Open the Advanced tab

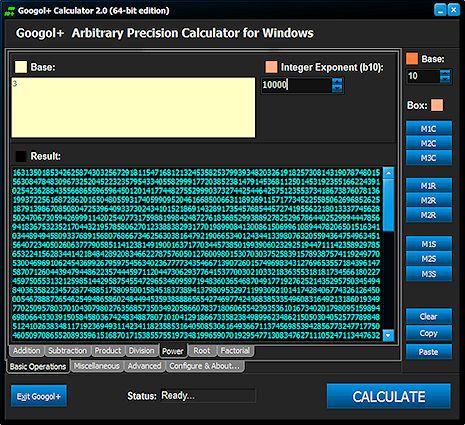point(144,366)
